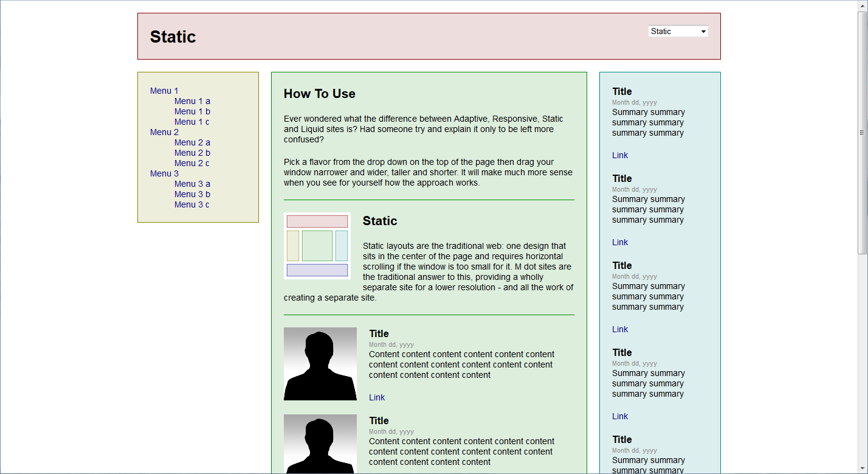
Task: Follow the Link under the first content article
Action: 377,397
